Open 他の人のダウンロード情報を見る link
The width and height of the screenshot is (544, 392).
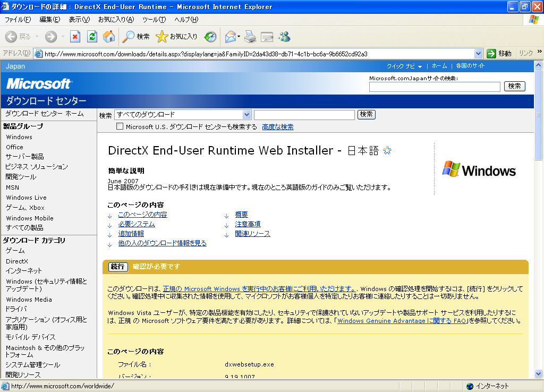click(x=162, y=243)
